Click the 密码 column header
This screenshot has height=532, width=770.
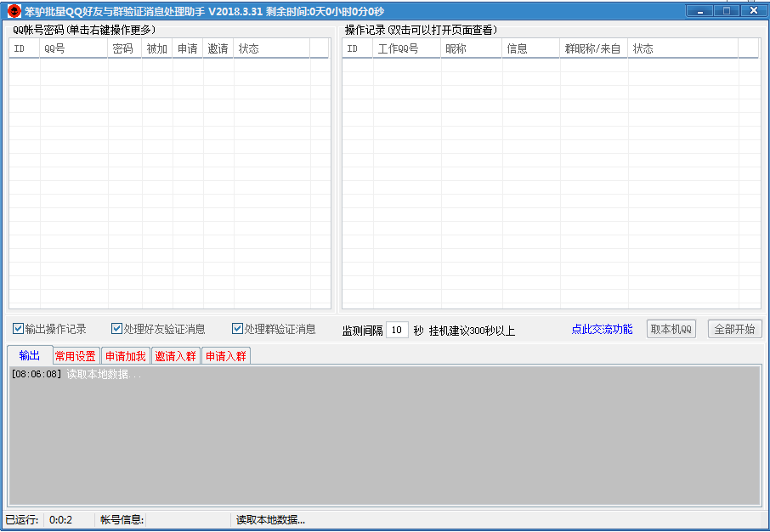[x=125, y=48]
